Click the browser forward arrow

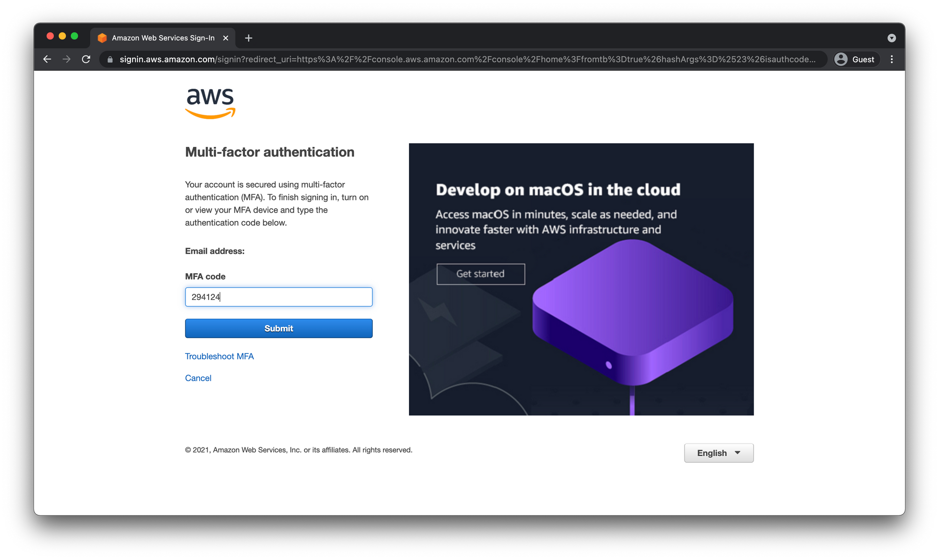(x=67, y=59)
